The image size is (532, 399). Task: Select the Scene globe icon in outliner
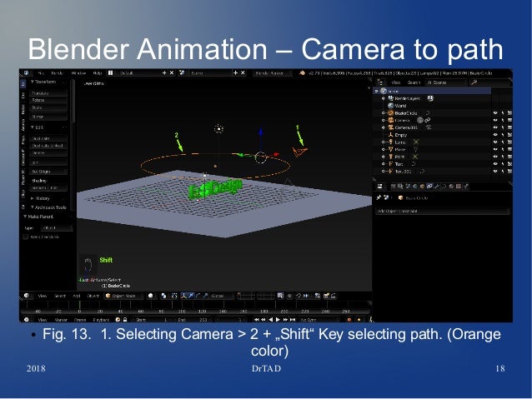pos(384,91)
